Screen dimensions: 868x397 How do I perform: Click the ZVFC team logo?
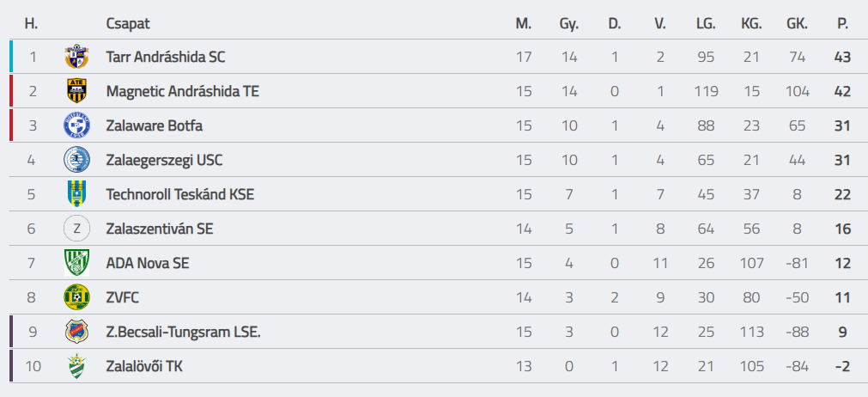(x=76, y=297)
